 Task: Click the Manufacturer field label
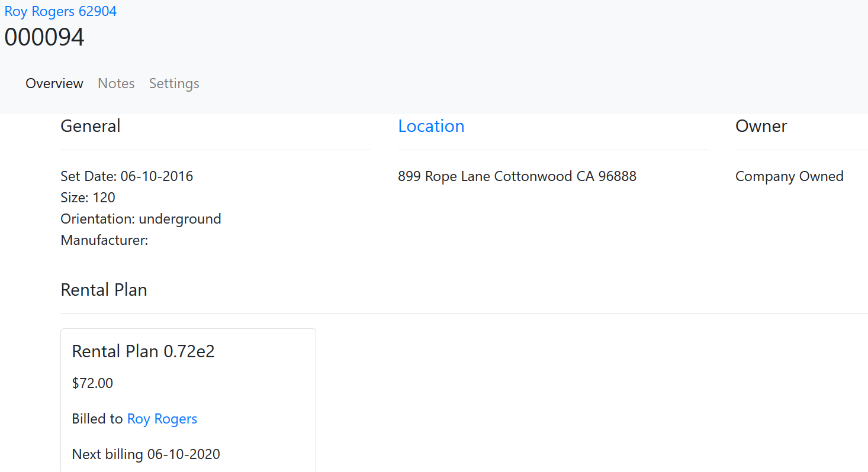point(104,240)
